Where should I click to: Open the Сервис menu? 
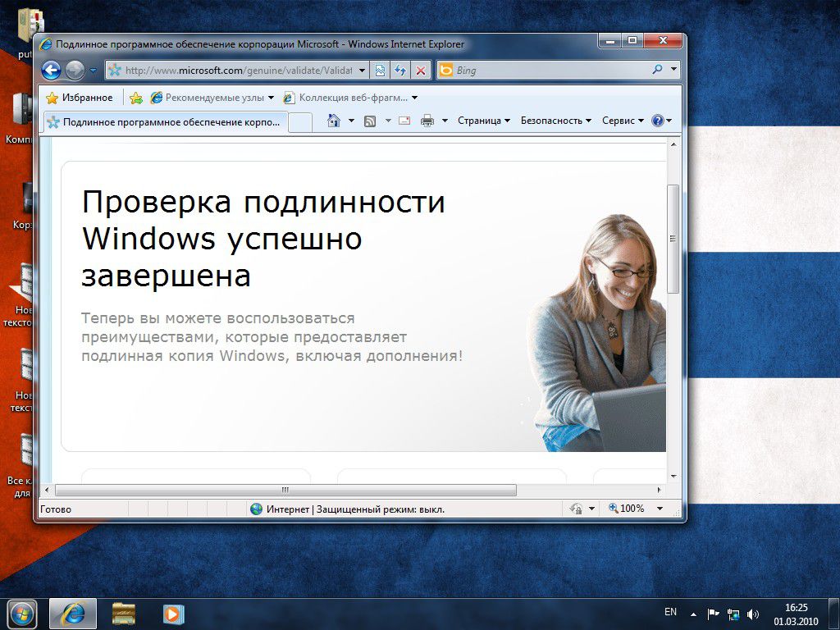pyautogui.click(x=622, y=120)
